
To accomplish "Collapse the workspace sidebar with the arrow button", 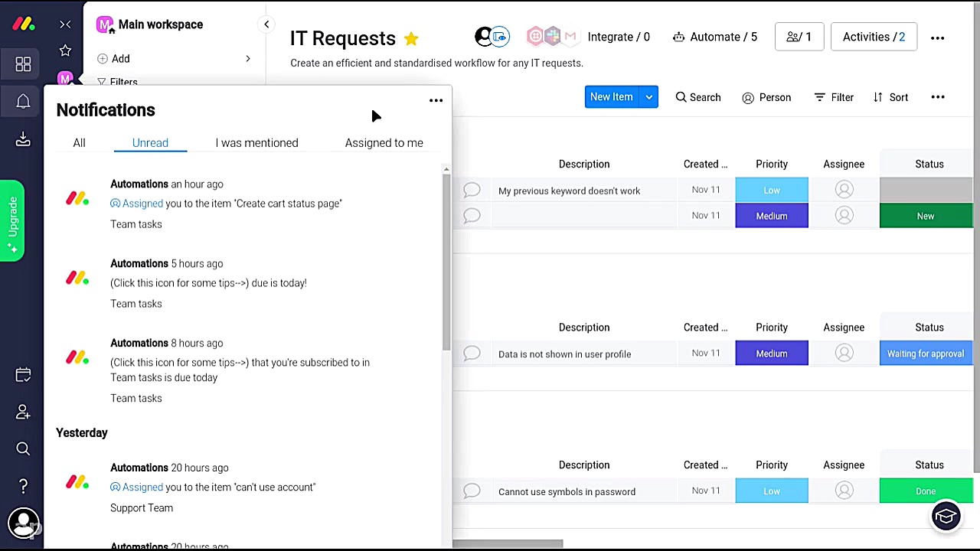I will 266,24.
